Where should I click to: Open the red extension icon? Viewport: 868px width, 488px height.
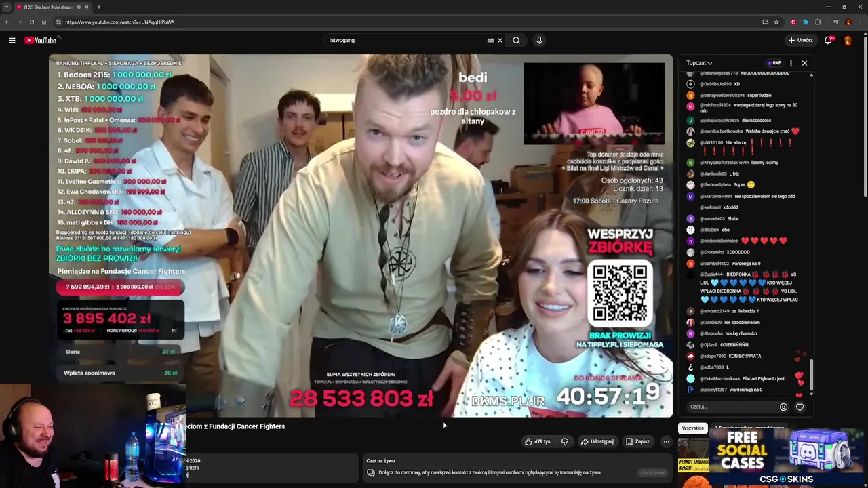793,22
